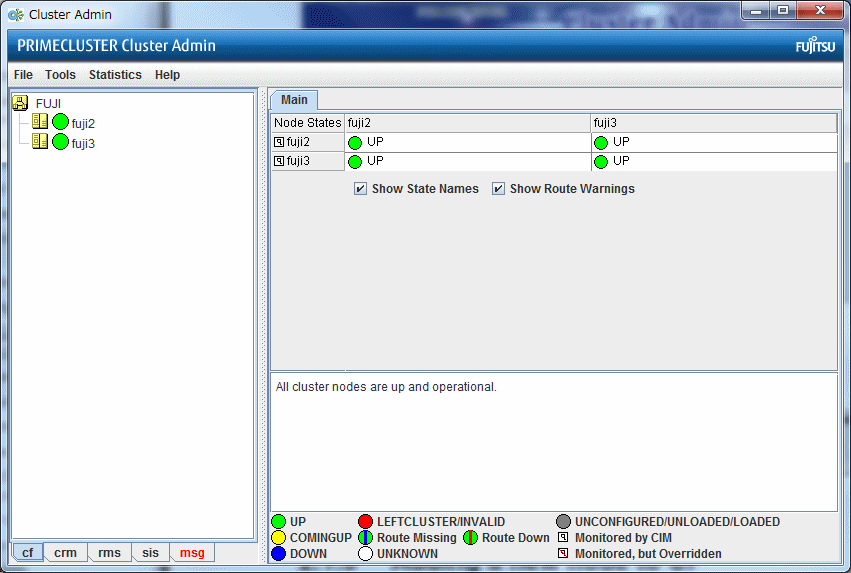This screenshot has height=573, width=851.
Task: Select fuji2 node label in tree
Action: point(83,124)
